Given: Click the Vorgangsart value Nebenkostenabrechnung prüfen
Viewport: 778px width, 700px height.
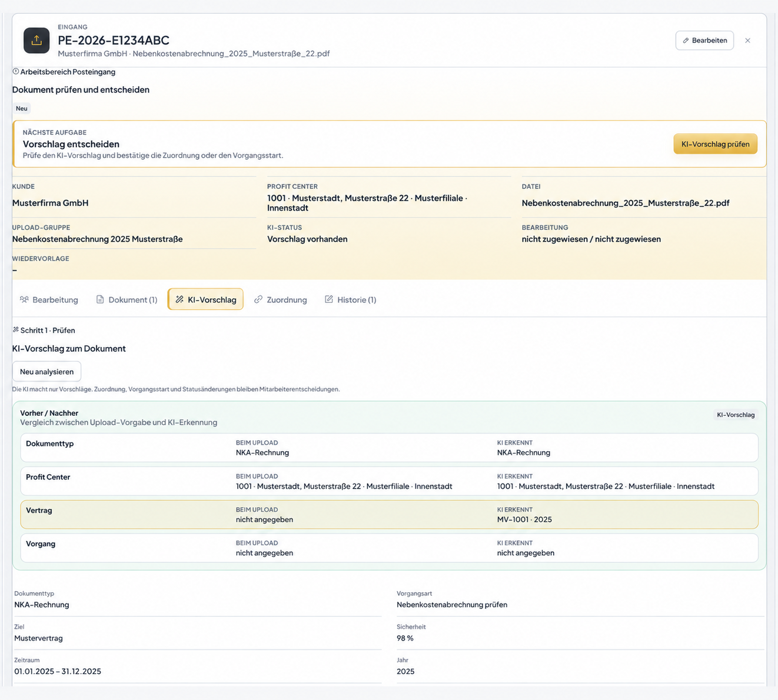Looking at the screenshot, I should (452, 605).
